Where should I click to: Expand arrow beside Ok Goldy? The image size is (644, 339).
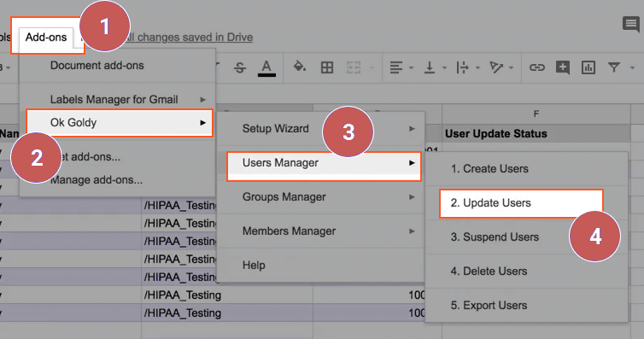click(x=202, y=123)
